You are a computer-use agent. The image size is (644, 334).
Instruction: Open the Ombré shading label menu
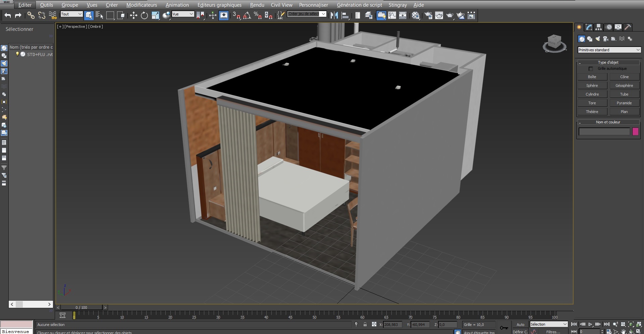click(96, 26)
